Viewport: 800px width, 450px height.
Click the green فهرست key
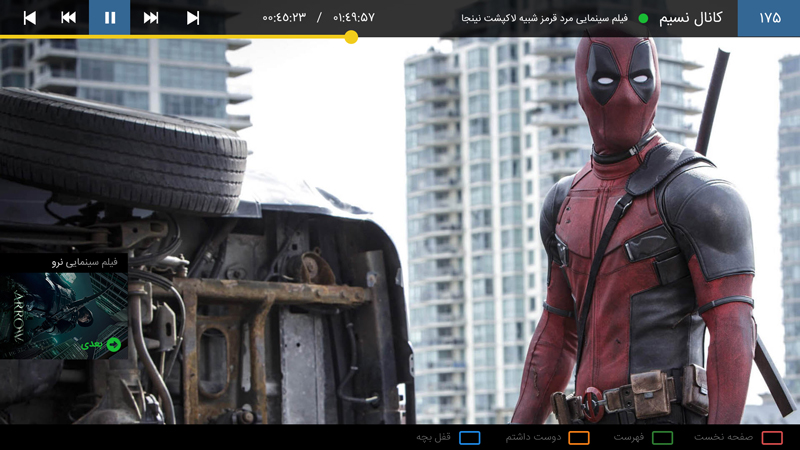(x=662, y=438)
